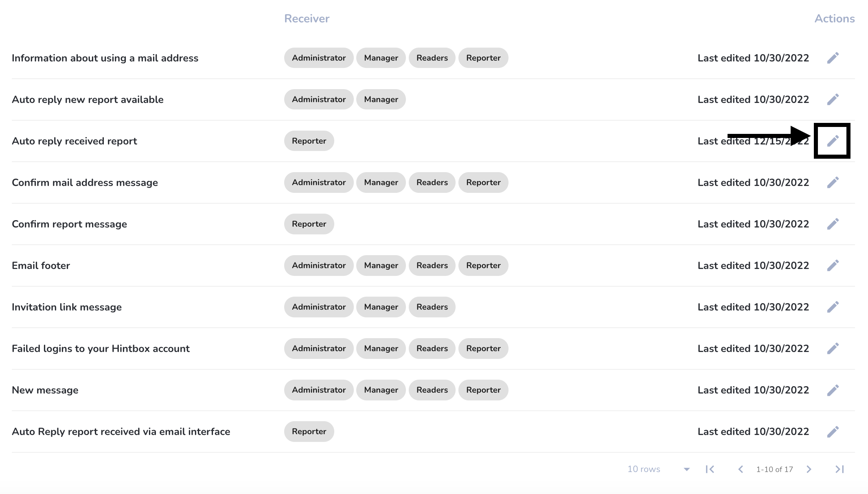The width and height of the screenshot is (868, 494).
Task: Select 'Email footer' title
Action: (x=41, y=266)
